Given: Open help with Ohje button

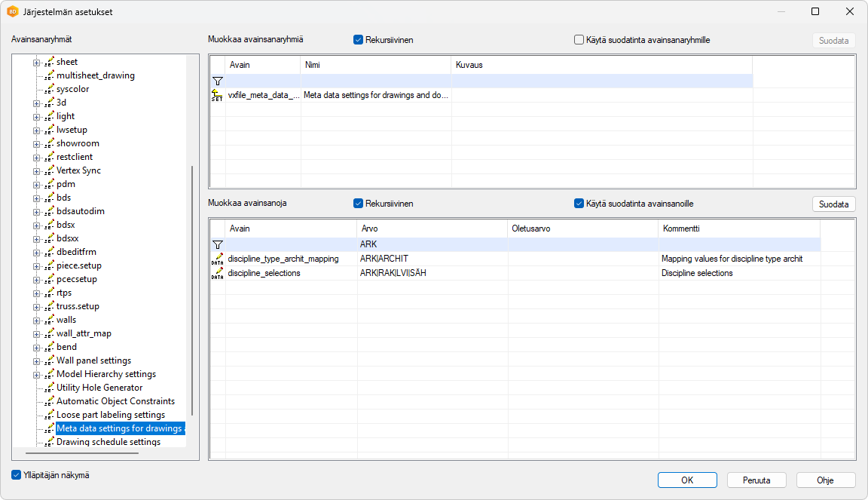Looking at the screenshot, I should [x=825, y=480].
